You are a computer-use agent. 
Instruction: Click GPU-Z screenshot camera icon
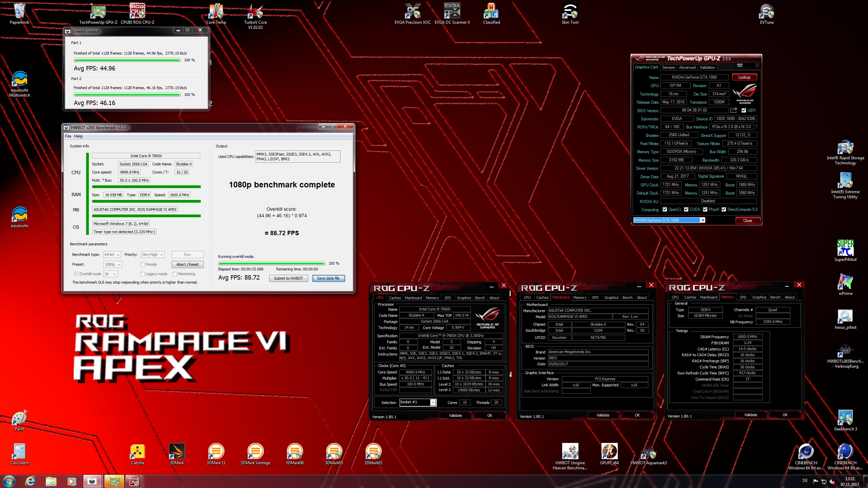point(740,65)
